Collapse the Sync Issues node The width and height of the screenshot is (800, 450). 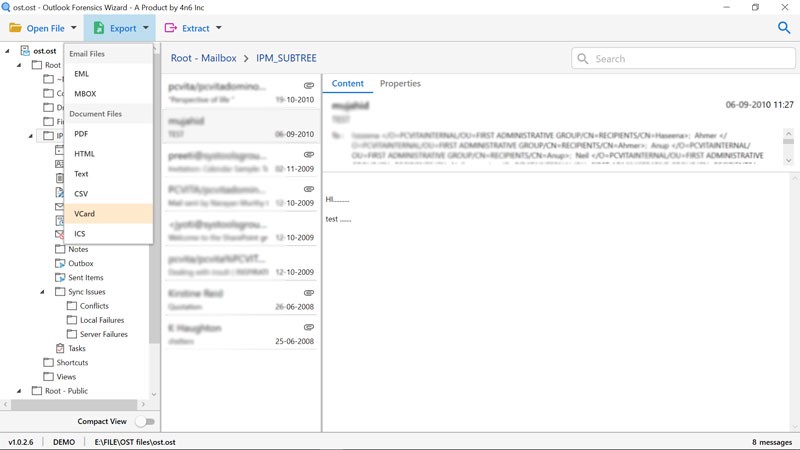[42, 292]
